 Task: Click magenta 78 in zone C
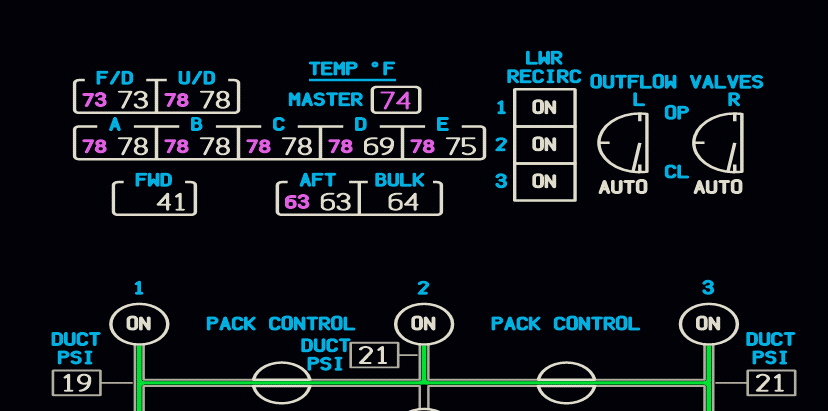click(259, 146)
